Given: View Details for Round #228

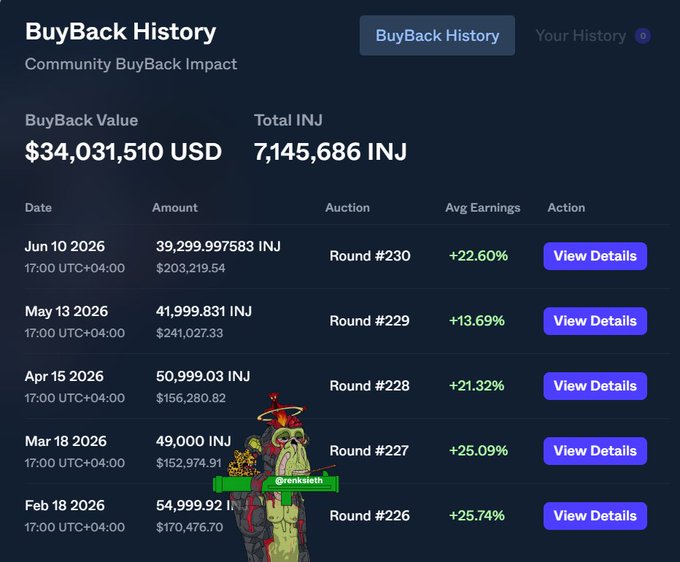Looking at the screenshot, I should 595,386.
